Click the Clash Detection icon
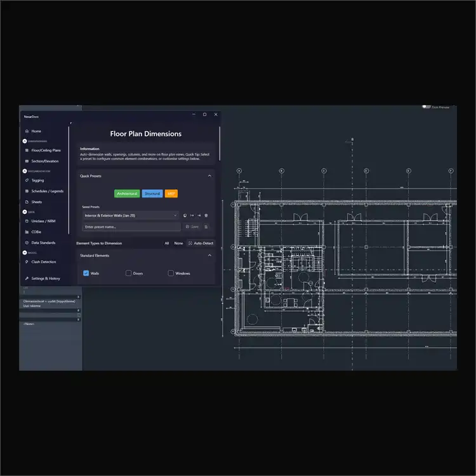 click(x=27, y=261)
